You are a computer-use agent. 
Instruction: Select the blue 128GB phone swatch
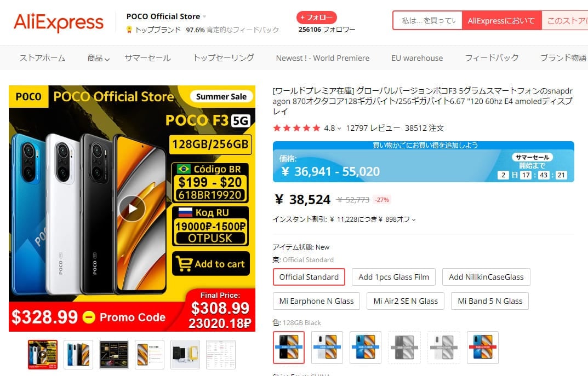(x=366, y=347)
